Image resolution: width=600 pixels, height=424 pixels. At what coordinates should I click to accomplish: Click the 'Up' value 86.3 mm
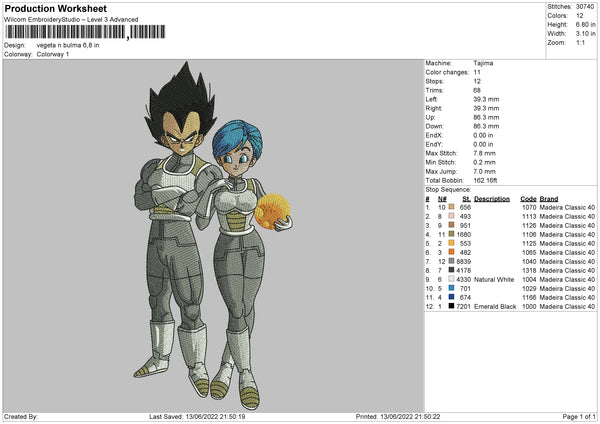click(486, 117)
